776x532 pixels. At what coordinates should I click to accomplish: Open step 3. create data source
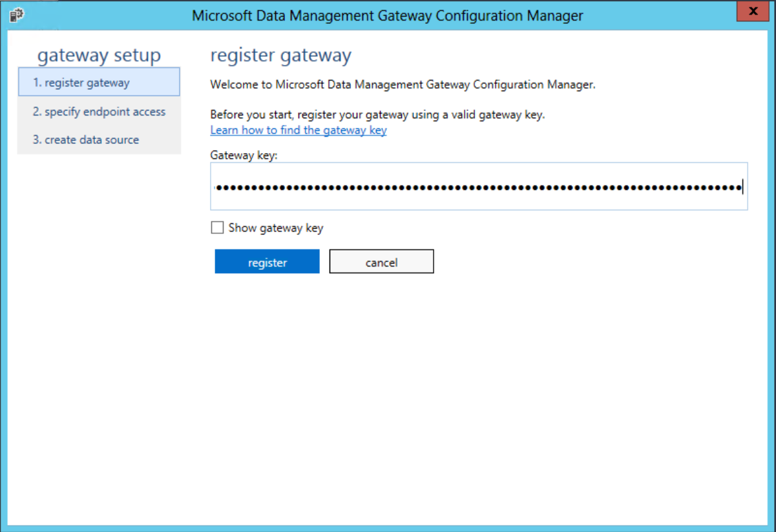[99, 139]
